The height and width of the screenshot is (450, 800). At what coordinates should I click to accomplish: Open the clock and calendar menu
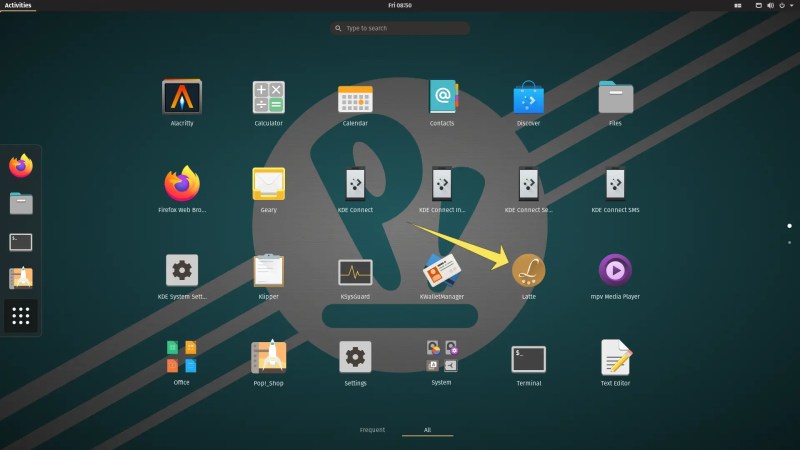400,6
